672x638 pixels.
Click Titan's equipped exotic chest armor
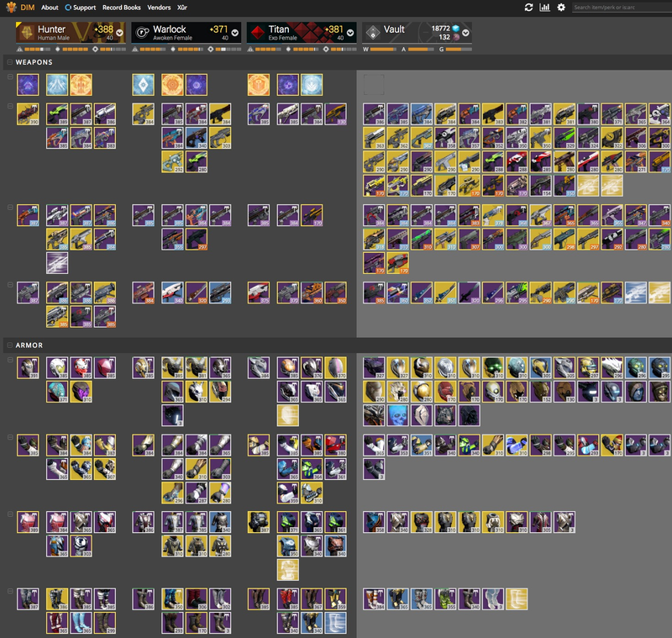point(259,522)
